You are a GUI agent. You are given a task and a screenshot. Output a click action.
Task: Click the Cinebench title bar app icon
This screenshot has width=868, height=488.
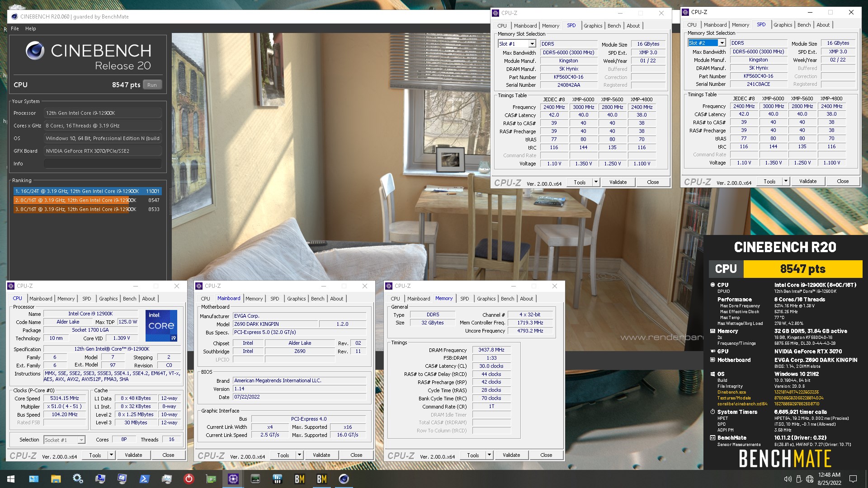coord(14,17)
